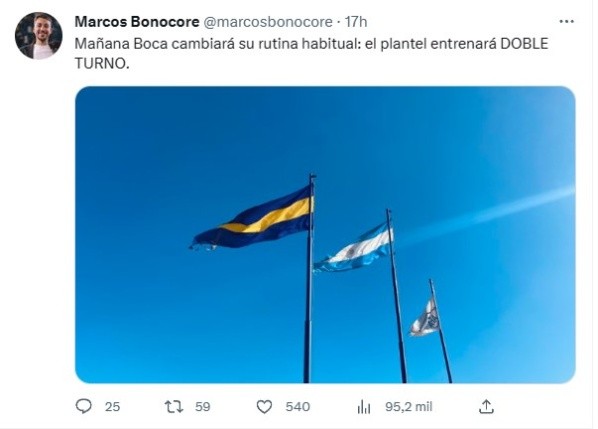
Task: Click the blue and yellow Boca flag
Action: [252, 219]
